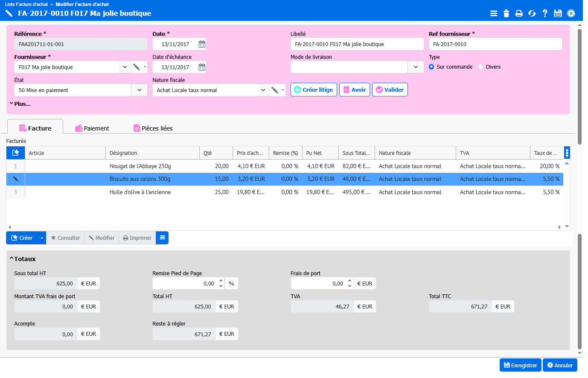
Task: Click the Valider button
Action: [390, 90]
